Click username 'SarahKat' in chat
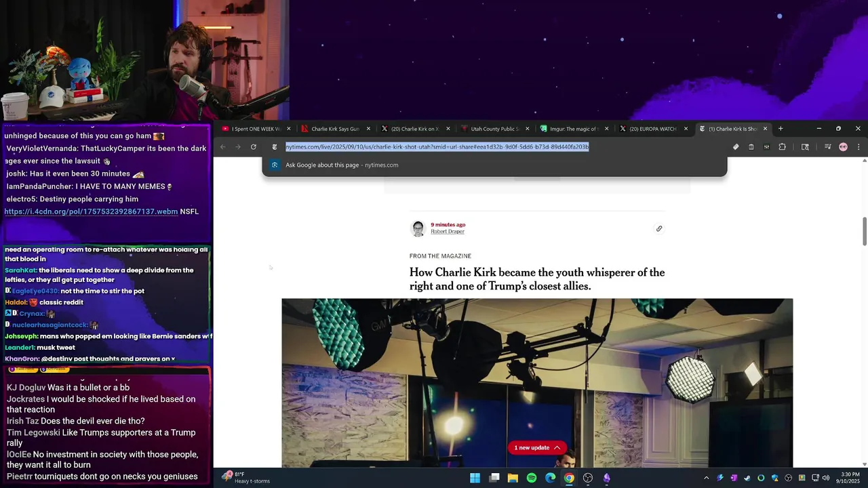 point(20,270)
